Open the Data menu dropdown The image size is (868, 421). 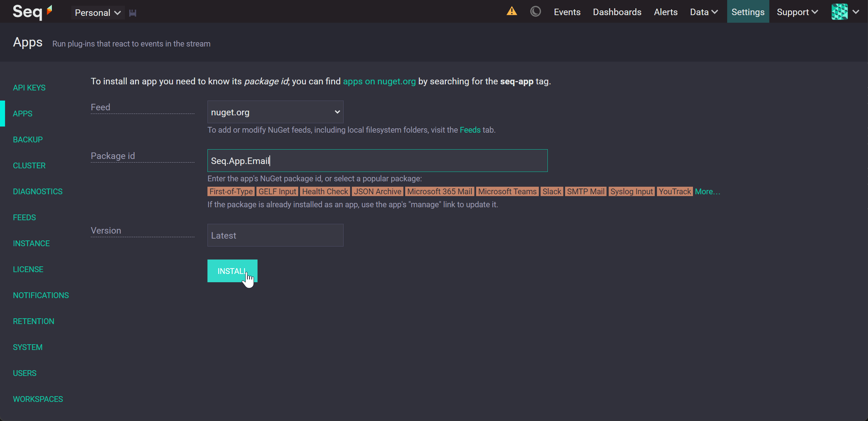(x=704, y=12)
